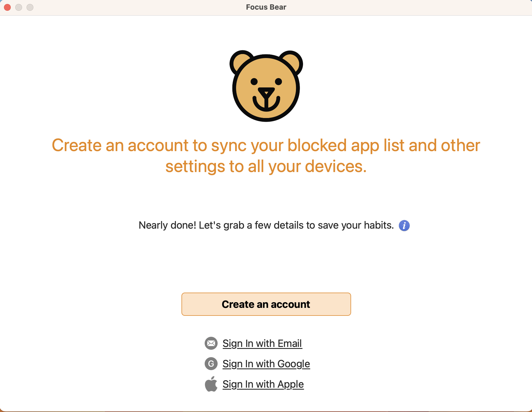Click the 'Nearly done!' description text
Image resolution: width=532 pixels, height=412 pixels.
(266, 225)
